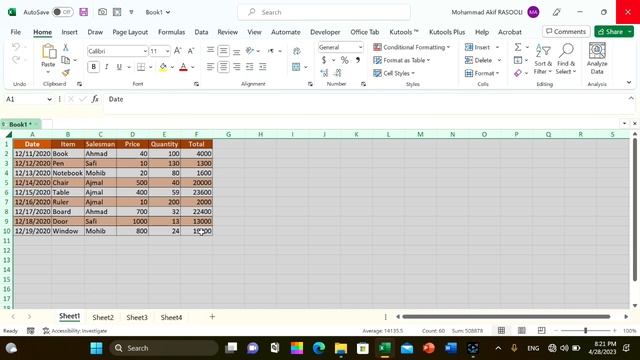
Task: Click the Insert cells button
Action: point(478,47)
